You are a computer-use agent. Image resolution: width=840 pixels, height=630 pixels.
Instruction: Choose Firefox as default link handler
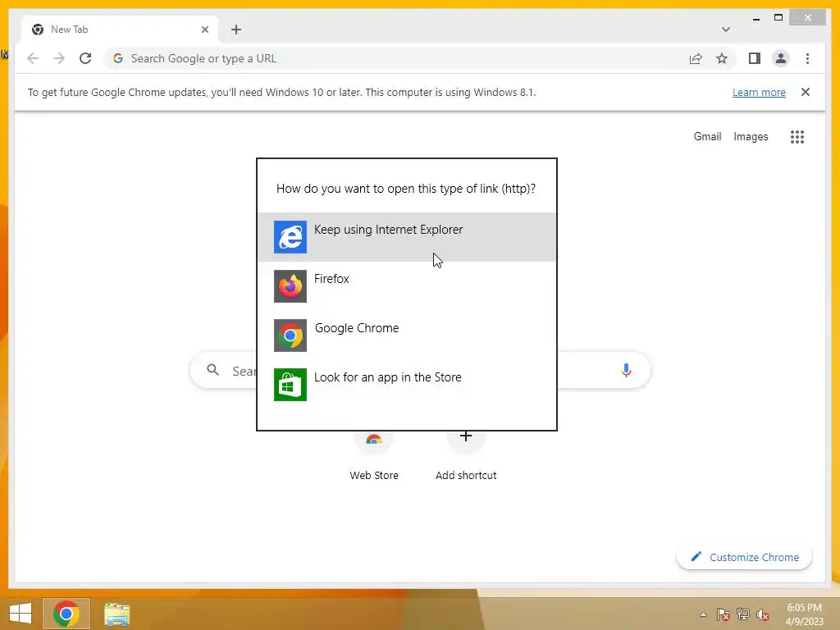(x=407, y=286)
